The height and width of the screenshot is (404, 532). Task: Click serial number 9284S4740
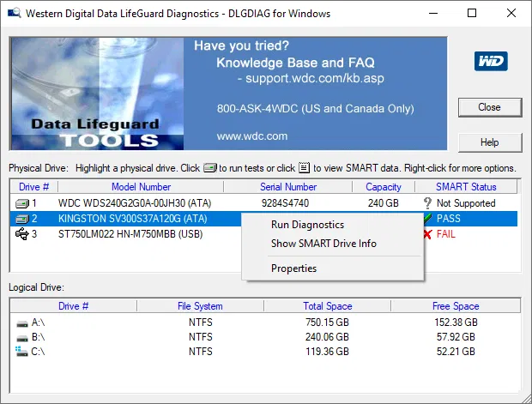(285, 203)
